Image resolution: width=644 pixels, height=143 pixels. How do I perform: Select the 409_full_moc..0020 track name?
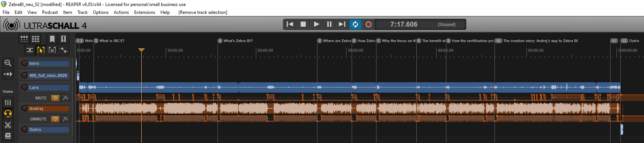pyautogui.click(x=49, y=75)
